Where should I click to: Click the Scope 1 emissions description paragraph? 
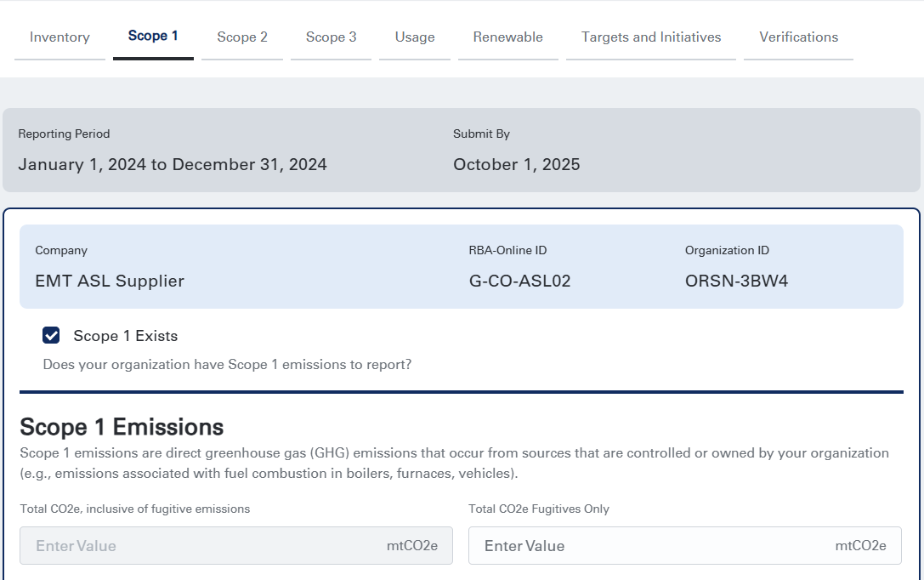tap(454, 463)
